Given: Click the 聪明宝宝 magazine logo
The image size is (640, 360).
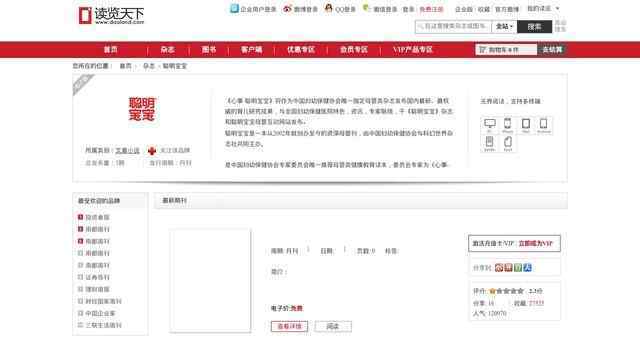Looking at the screenshot, I should 142,109.
